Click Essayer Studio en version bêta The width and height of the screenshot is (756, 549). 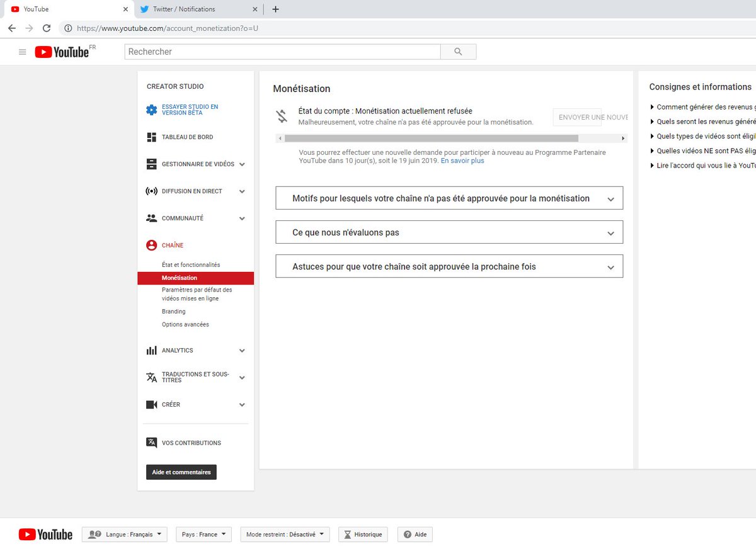190,110
